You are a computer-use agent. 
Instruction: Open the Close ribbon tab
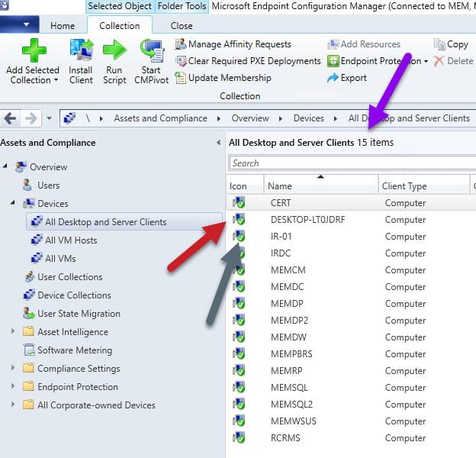[x=182, y=26]
